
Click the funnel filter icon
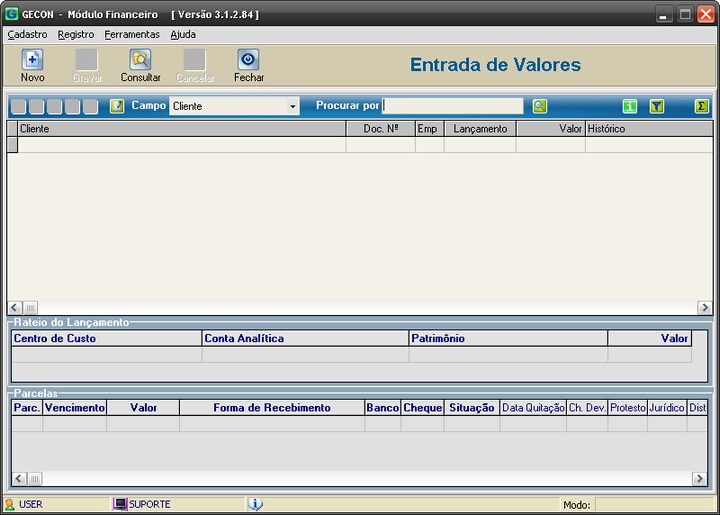657,106
